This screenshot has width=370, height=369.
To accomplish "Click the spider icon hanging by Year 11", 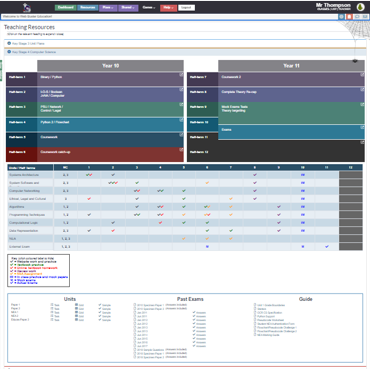I will tap(355, 61).
